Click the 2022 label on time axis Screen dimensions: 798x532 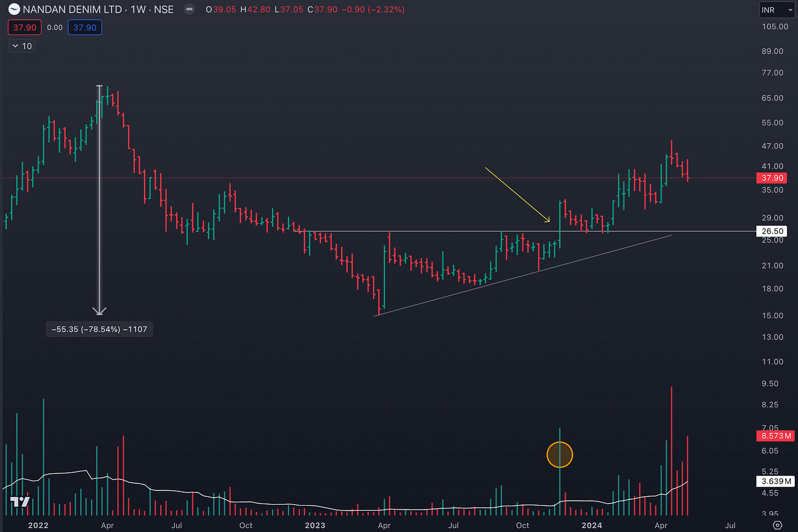pyautogui.click(x=38, y=525)
